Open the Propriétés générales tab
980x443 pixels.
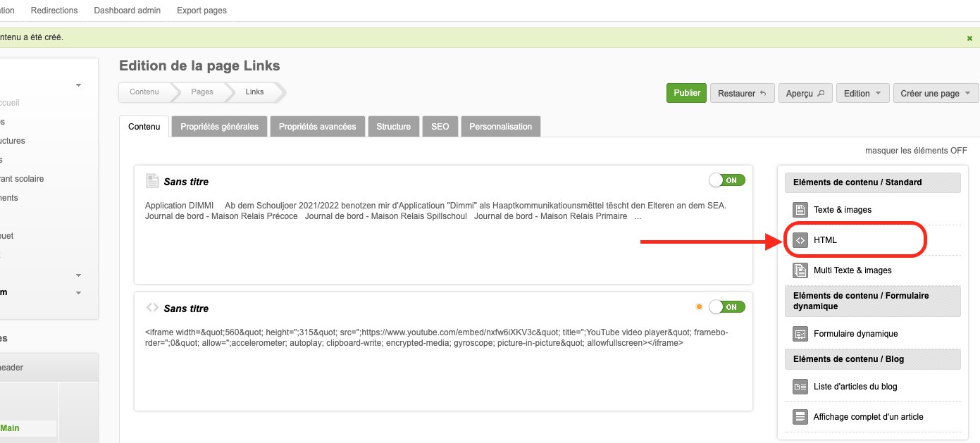click(x=220, y=127)
